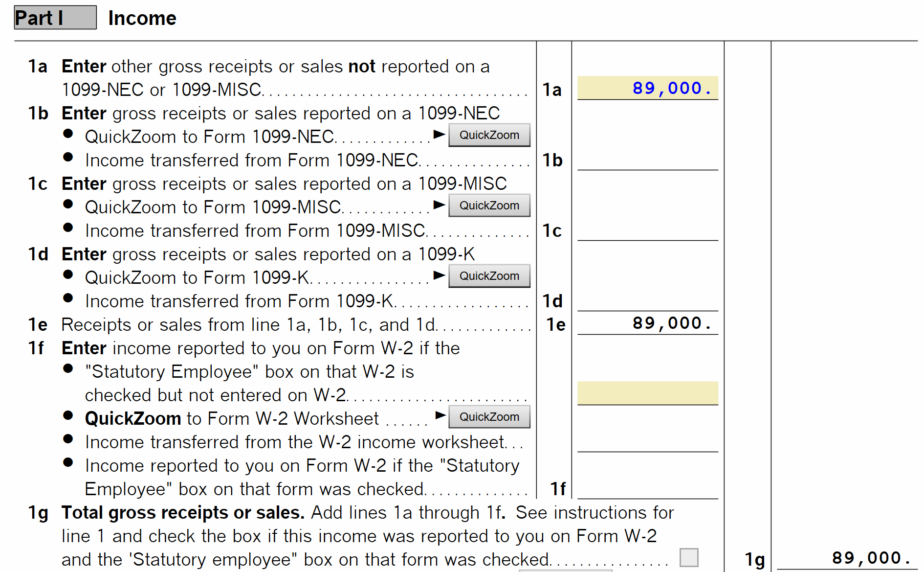The height and width of the screenshot is (572, 924).
Task: Click the arrow beside the 1099-K QuickZoom
Action: coord(439,275)
